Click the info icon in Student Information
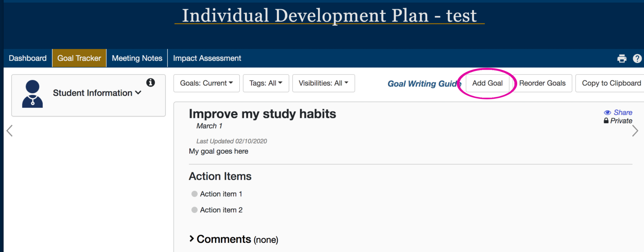 pos(151,82)
